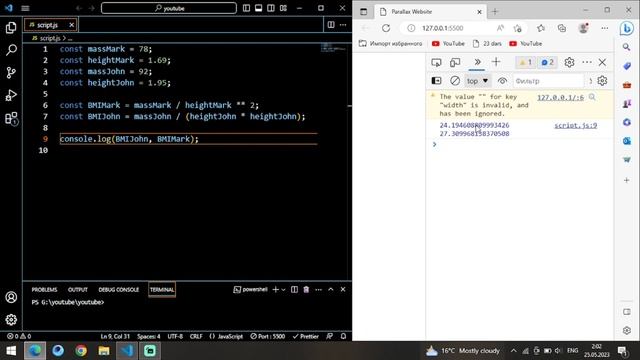This screenshot has height=360, width=640.
Task: Open the terminal launch profile dropdown
Action: pyautogui.click(x=283, y=289)
